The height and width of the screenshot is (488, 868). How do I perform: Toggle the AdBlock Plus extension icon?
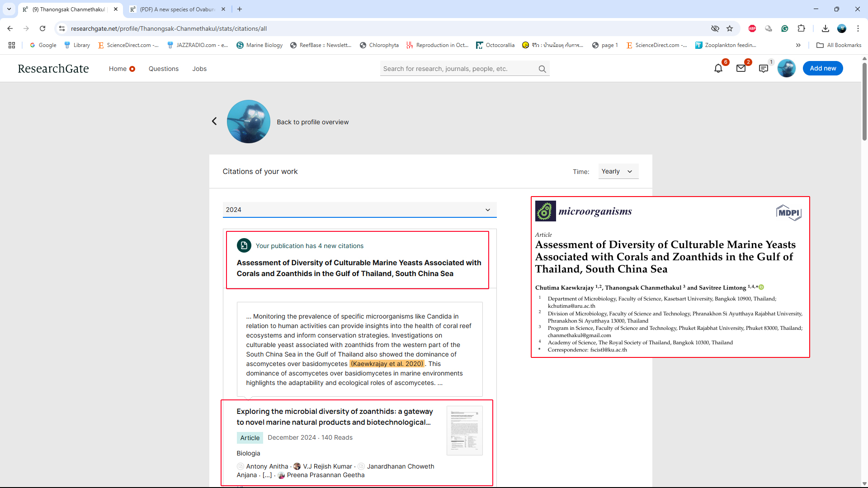(752, 28)
